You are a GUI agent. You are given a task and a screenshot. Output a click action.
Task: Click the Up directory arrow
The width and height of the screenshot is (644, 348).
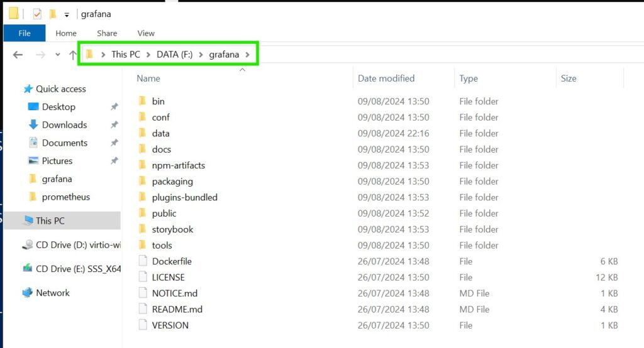72,55
